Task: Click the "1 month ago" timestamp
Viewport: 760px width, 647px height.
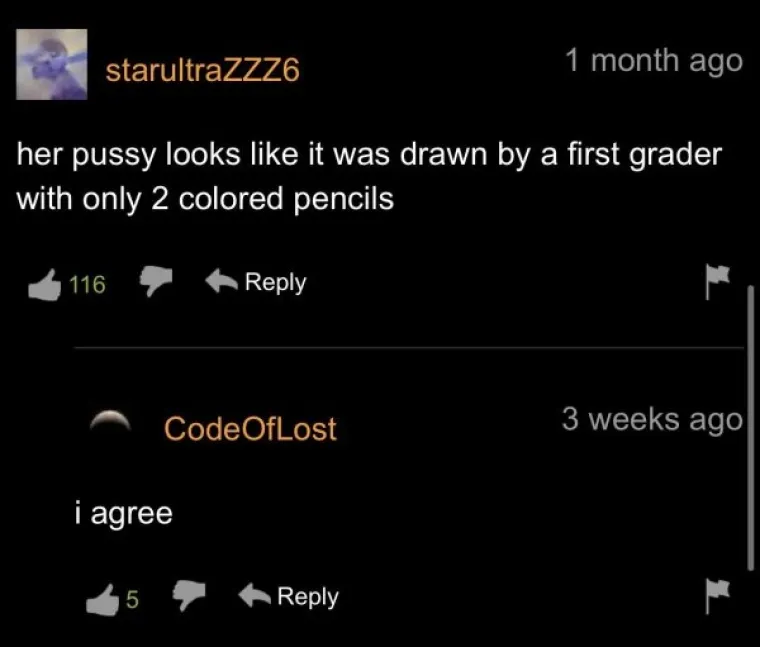Action: coord(653,61)
